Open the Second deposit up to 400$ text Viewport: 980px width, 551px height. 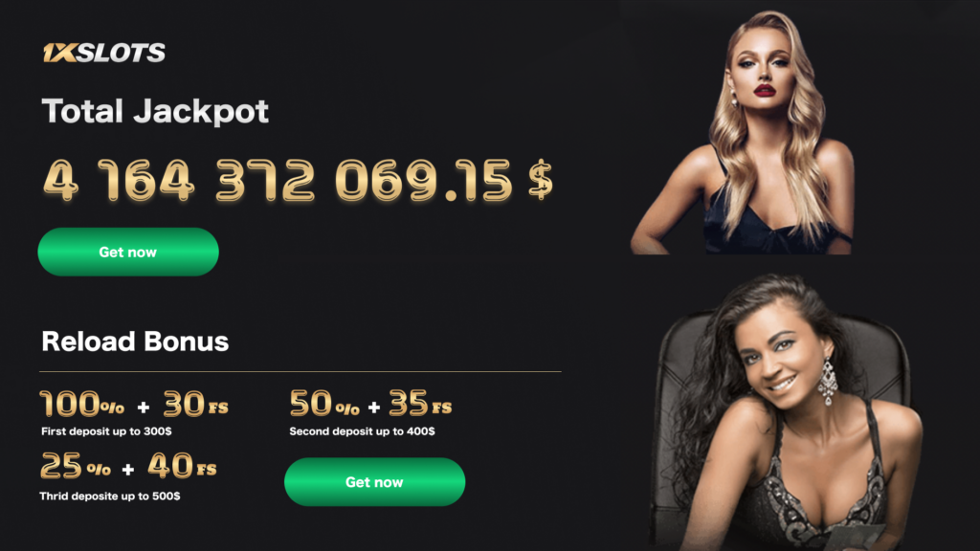coord(362,431)
